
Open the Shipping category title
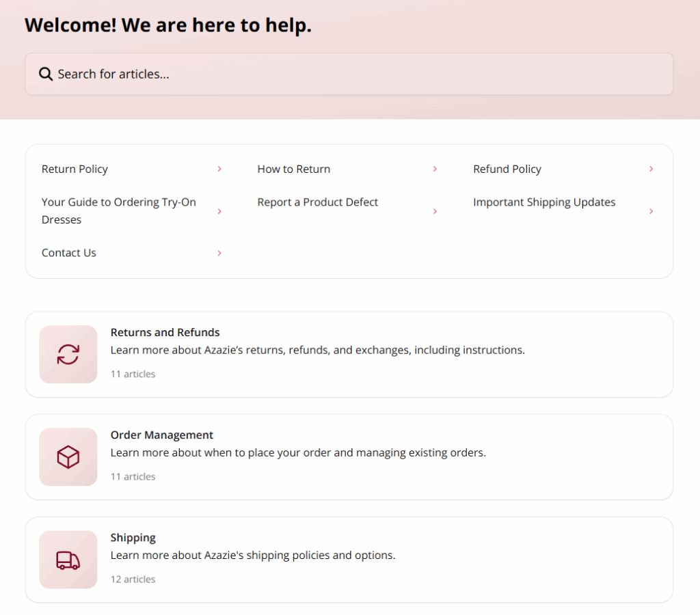tap(133, 538)
